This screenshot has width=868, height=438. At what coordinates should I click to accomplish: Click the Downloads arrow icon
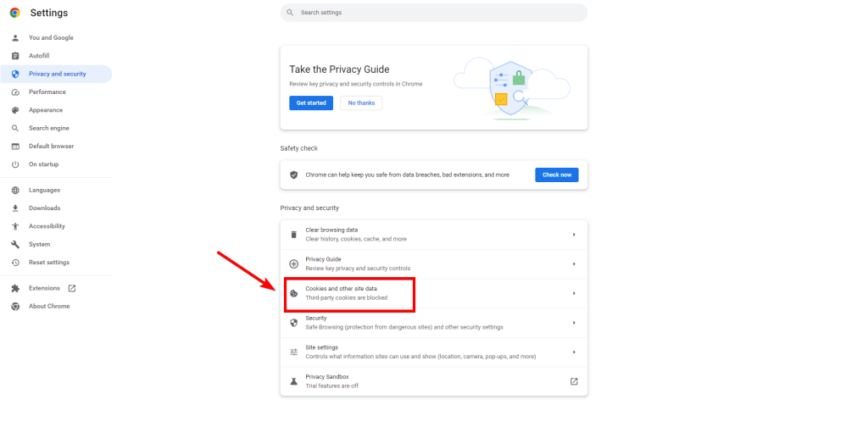[15, 208]
